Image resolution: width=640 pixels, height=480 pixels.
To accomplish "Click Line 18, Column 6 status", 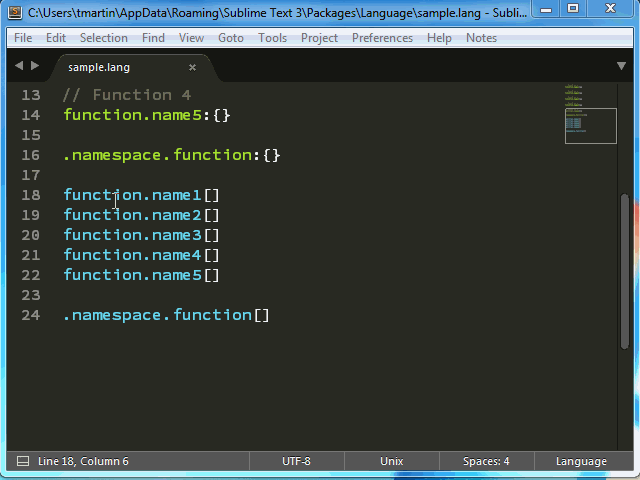I will click(83, 461).
